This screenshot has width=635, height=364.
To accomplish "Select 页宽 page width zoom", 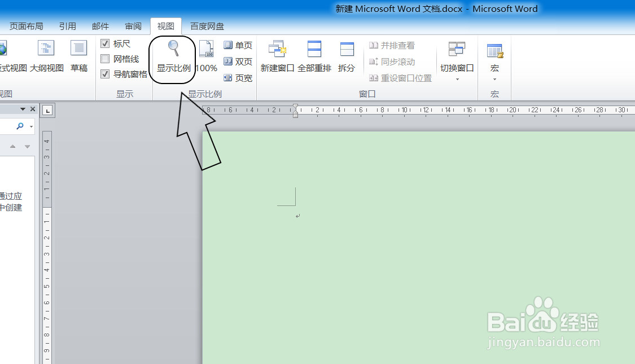I will click(237, 78).
